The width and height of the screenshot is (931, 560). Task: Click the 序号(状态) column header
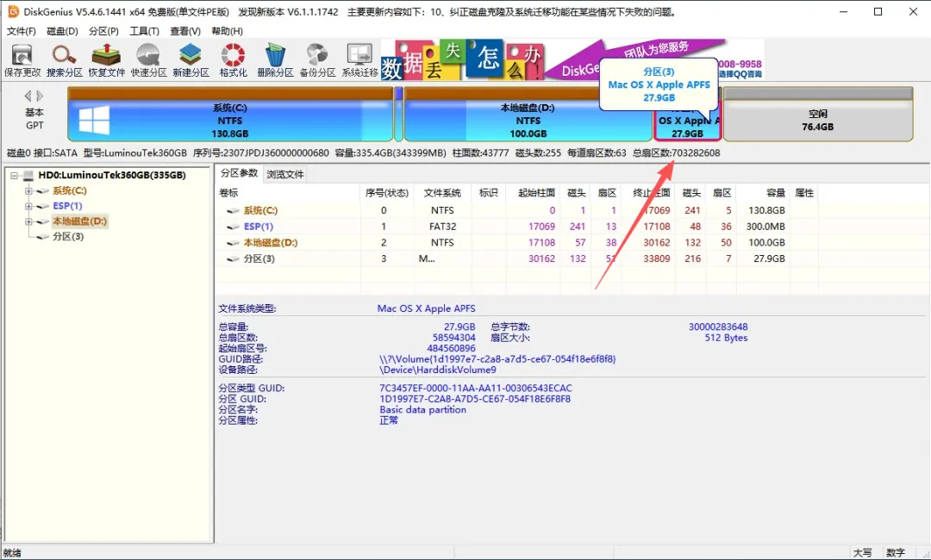(x=386, y=193)
